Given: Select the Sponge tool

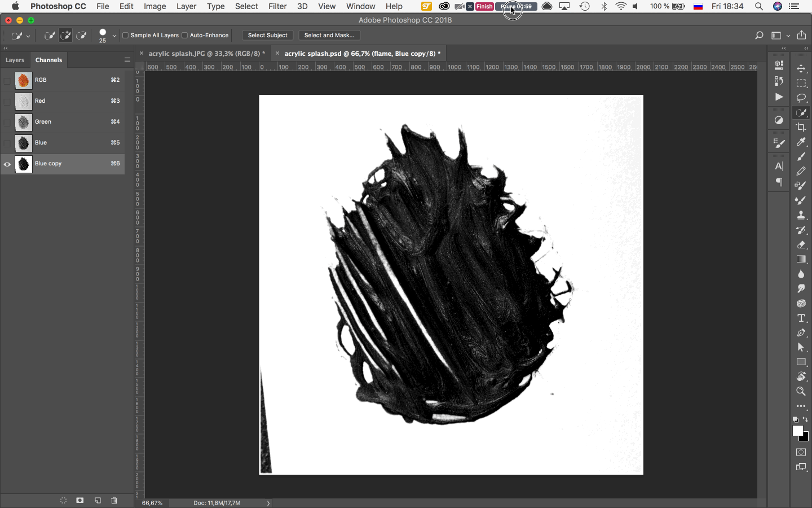Looking at the screenshot, I should 801,303.
